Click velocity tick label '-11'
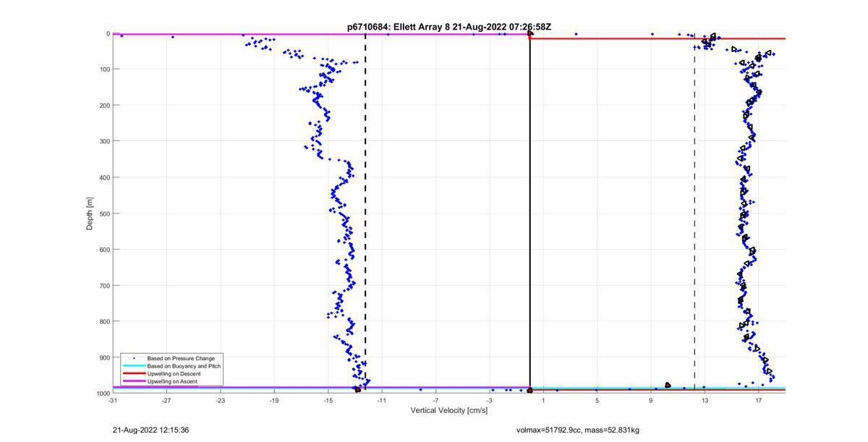 (381, 401)
